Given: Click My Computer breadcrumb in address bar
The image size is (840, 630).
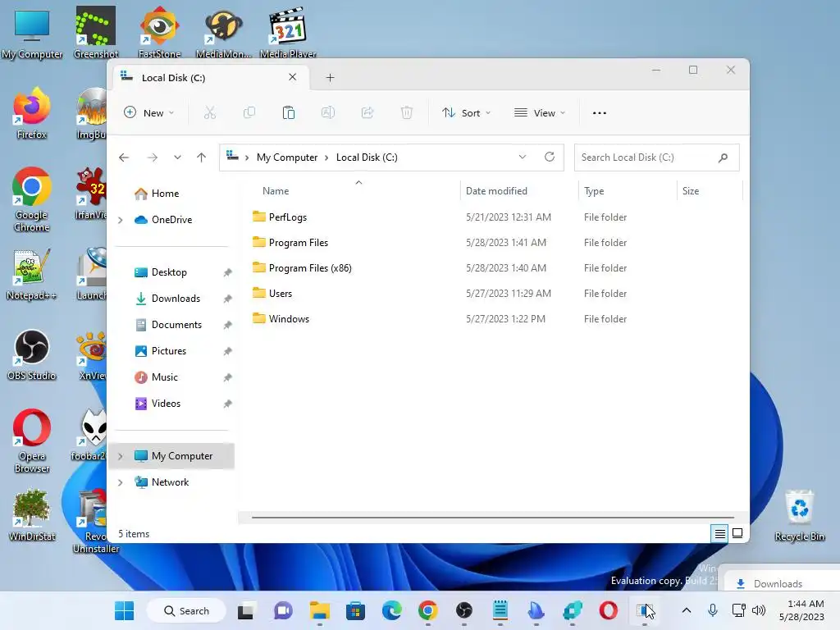Looking at the screenshot, I should [x=287, y=157].
